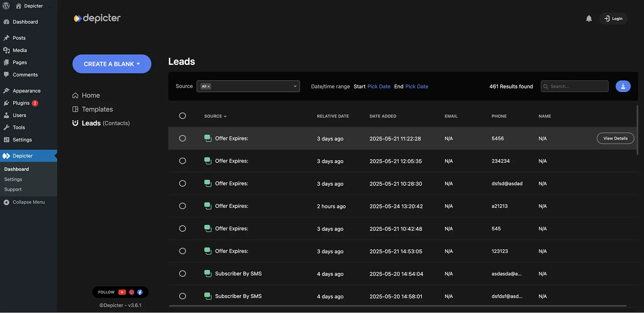
Task: Click View Details for first lead
Action: [615, 138]
